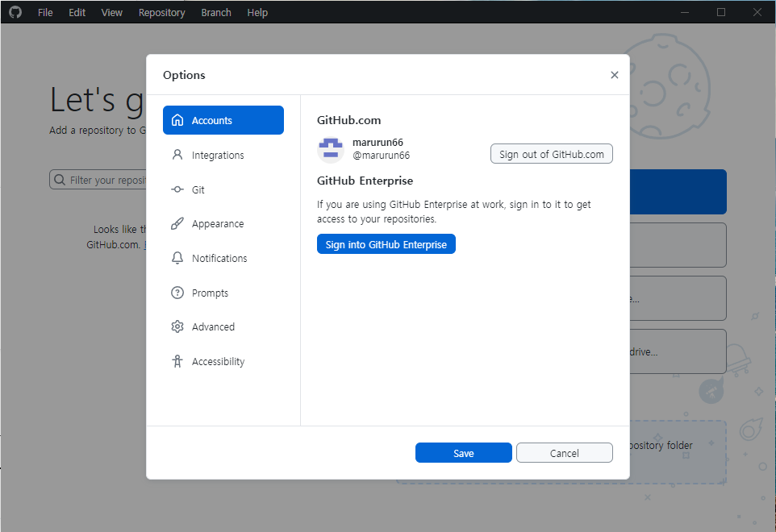Cancel the Options dialog
Screen dimensions: 776x532
click(x=564, y=453)
